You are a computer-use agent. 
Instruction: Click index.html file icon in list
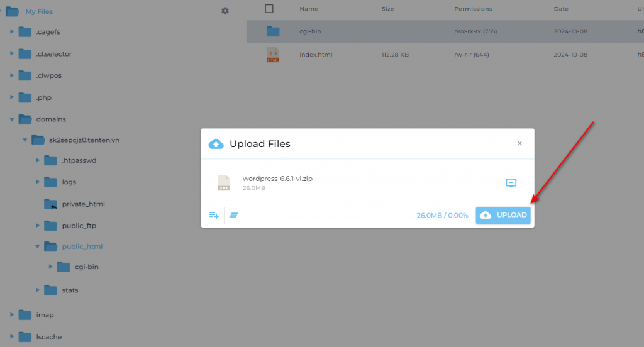tap(273, 55)
